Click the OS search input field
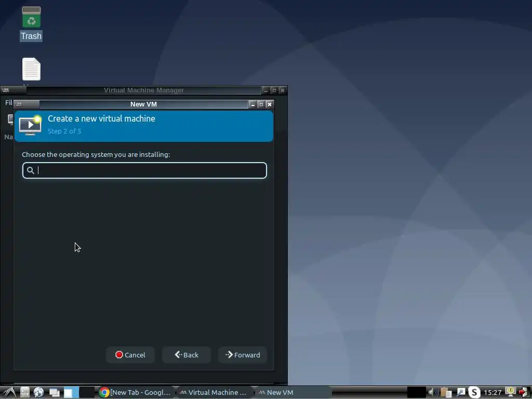 coord(144,170)
